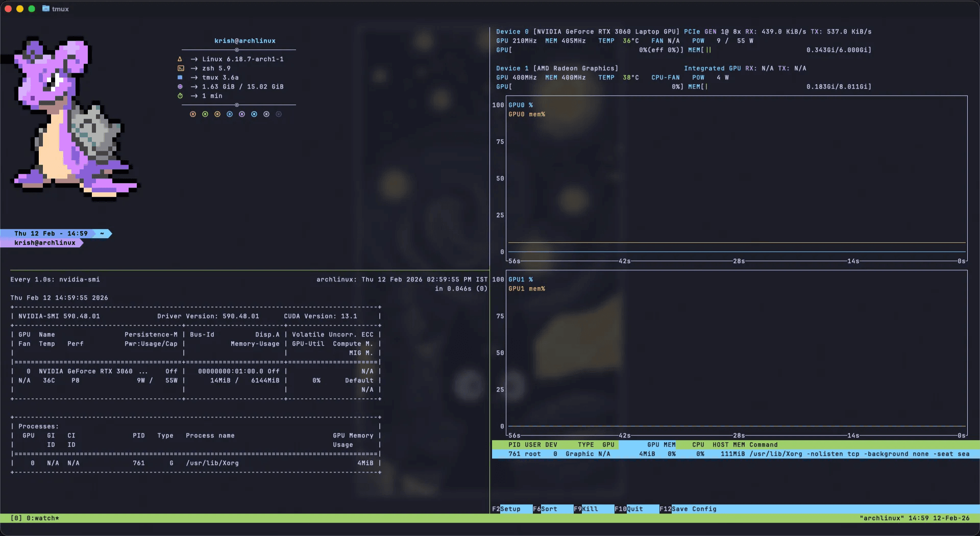The height and width of the screenshot is (536, 980).
Task: Click 'NVIDIA GeForce RTX 3060 ...' in nvidia-smi table
Action: (94, 371)
